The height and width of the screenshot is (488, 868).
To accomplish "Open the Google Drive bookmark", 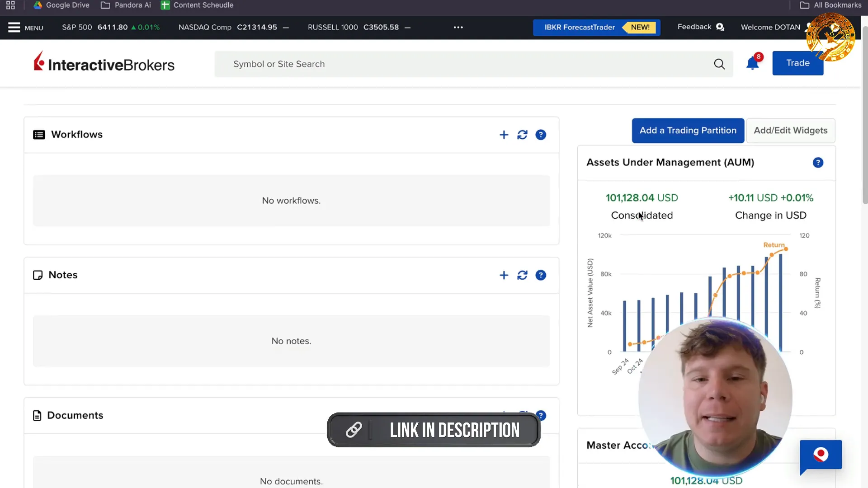I will [x=61, y=5].
